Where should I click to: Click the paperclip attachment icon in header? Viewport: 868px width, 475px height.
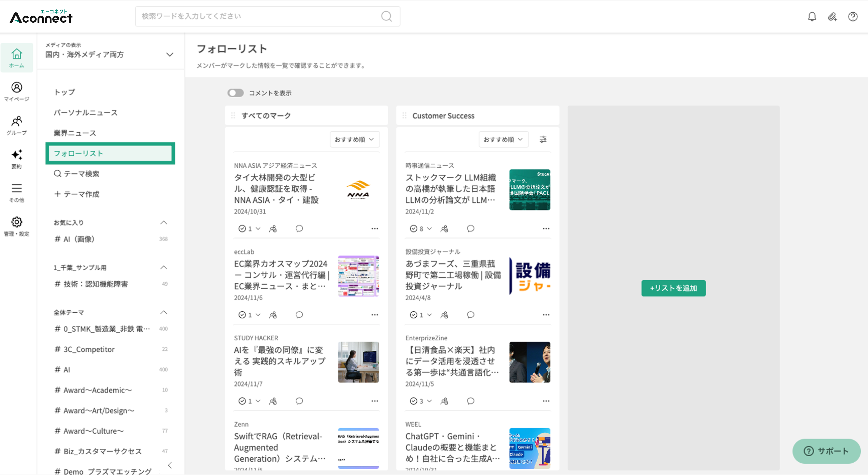pos(832,17)
